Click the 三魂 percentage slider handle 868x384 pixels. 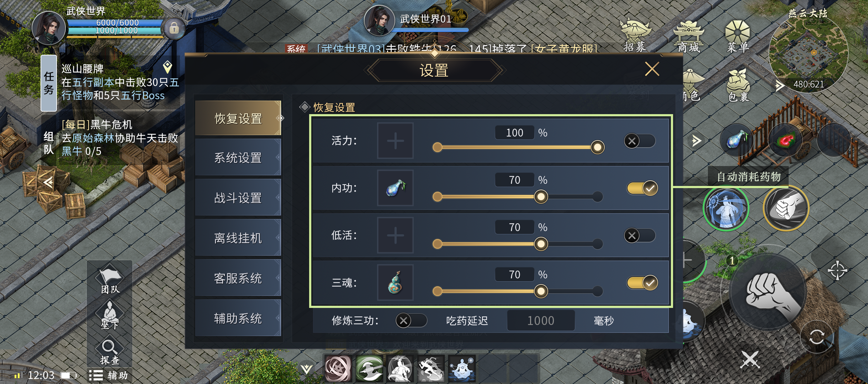541,291
